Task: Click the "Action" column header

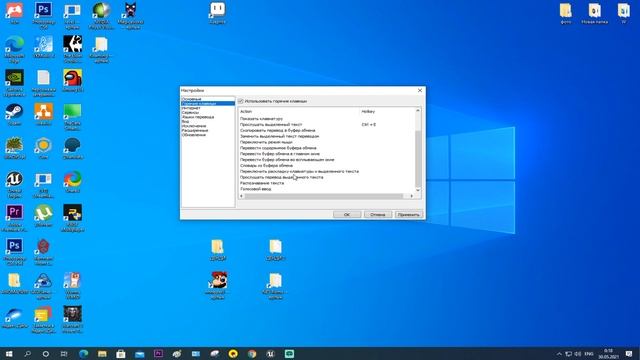Action: [x=246, y=111]
